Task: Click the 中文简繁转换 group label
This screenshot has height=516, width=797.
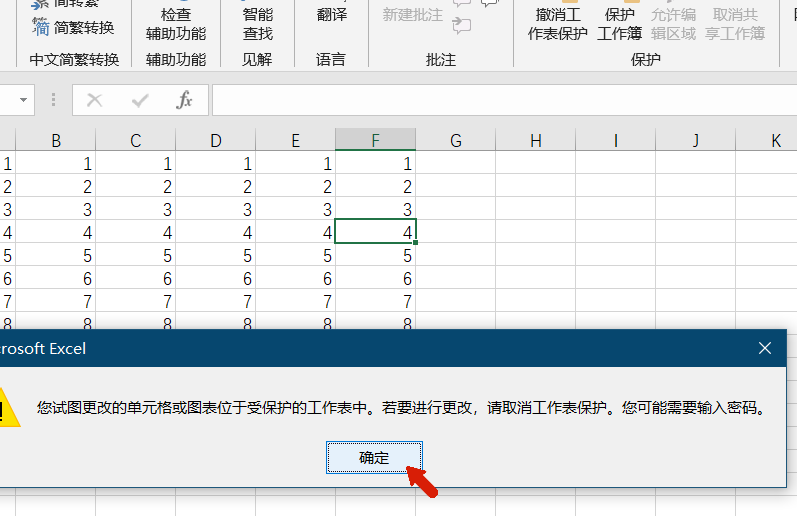Action: (x=74, y=59)
